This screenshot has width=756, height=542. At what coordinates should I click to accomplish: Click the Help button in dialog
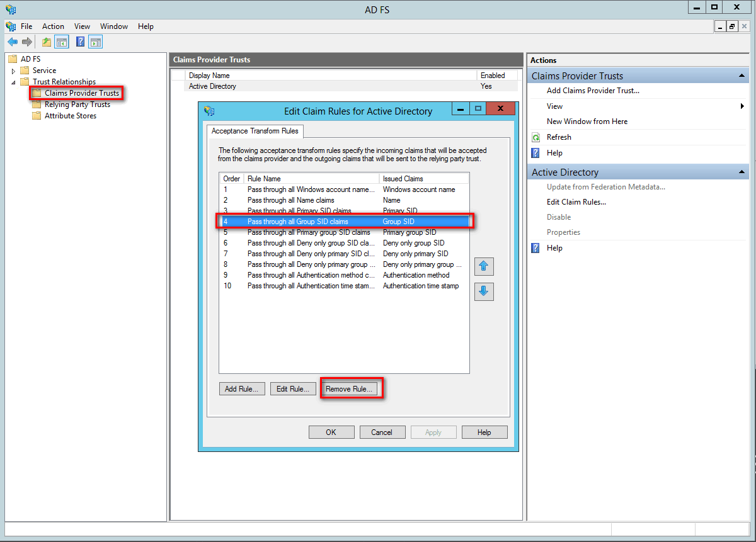pos(484,432)
